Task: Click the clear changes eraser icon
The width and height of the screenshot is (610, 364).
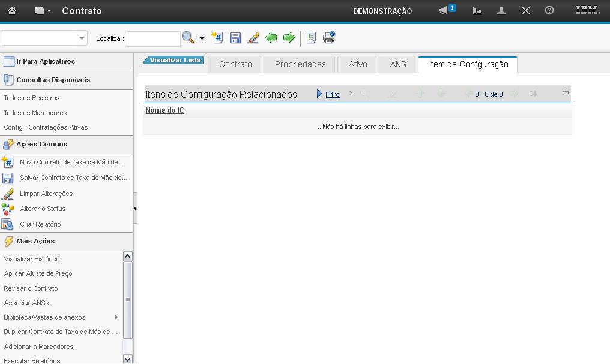Action: [x=253, y=38]
